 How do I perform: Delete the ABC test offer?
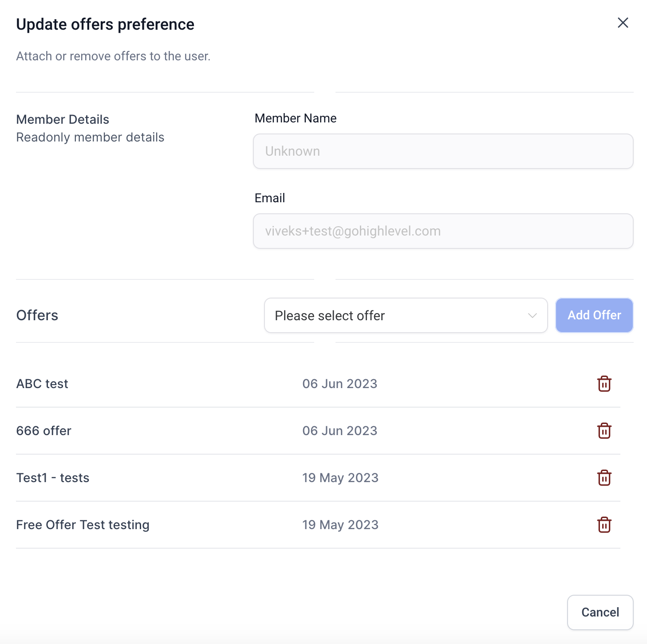click(604, 384)
